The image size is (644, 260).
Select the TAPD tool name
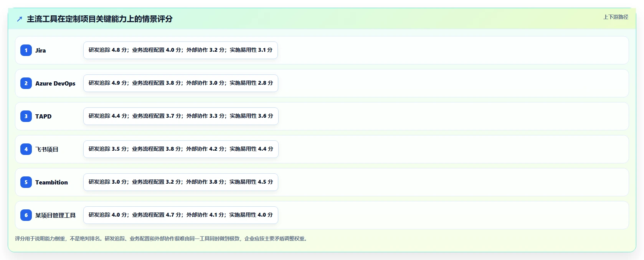43,116
